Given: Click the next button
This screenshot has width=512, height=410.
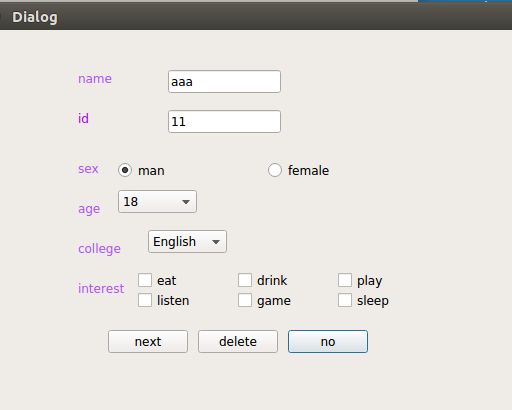Looking at the screenshot, I should pyautogui.click(x=148, y=342).
